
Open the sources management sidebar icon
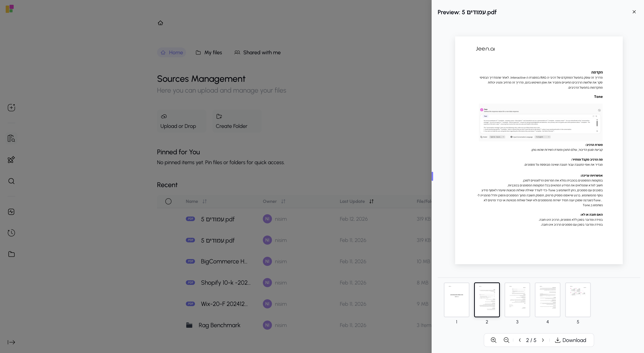tap(11, 138)
